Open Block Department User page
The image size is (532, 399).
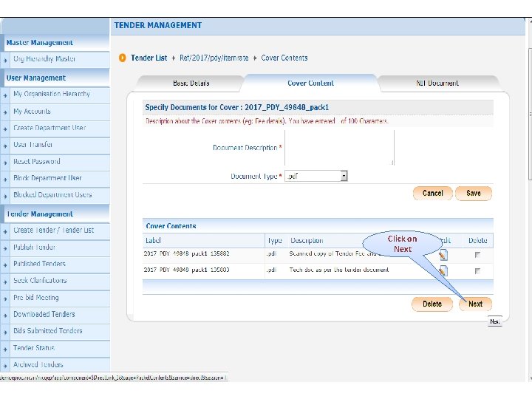[47, 178]
